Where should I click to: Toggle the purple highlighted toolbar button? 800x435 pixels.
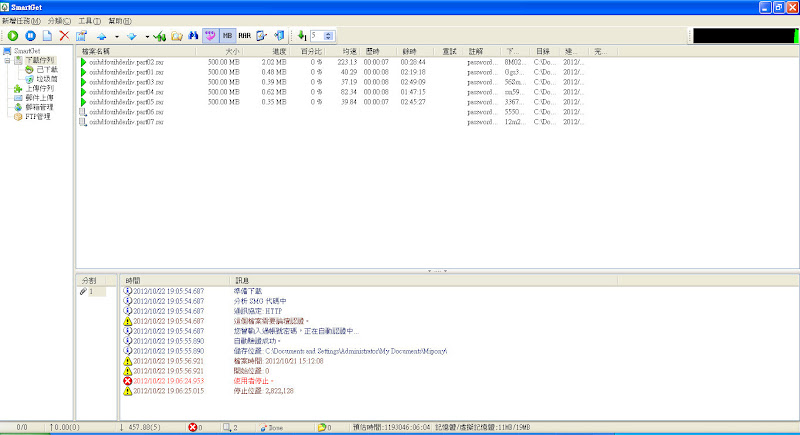[x=210, y=35]
